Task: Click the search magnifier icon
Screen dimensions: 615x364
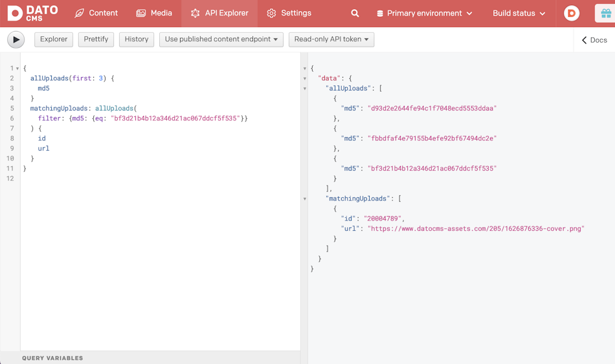Action: 355,14
